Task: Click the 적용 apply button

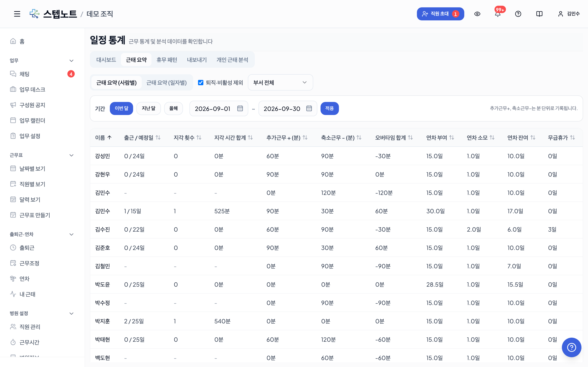Action: tap(330, 108)
